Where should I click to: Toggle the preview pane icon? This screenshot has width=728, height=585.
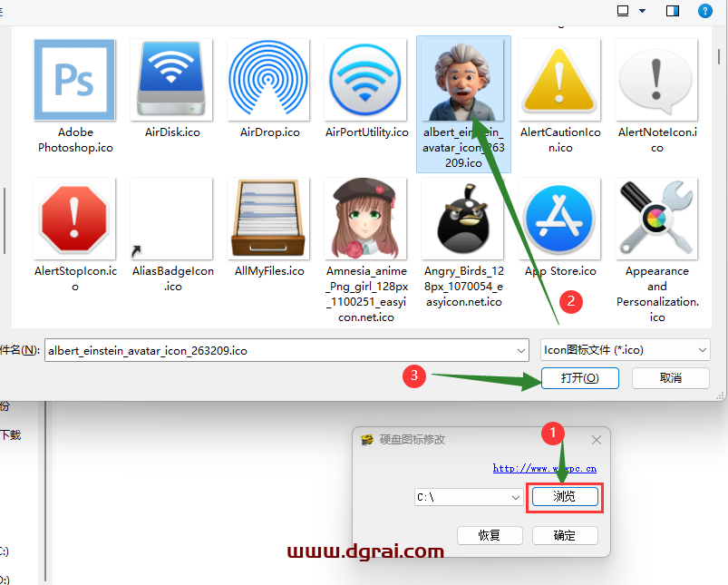point(673,11)
